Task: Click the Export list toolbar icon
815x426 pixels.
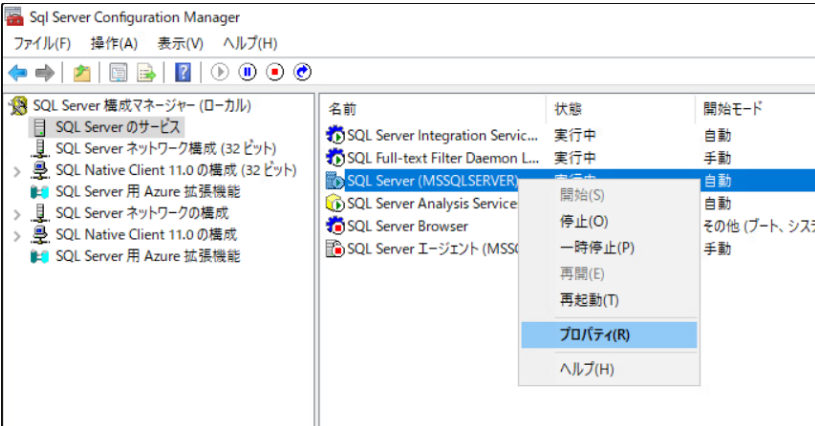Action: point(146,73)
